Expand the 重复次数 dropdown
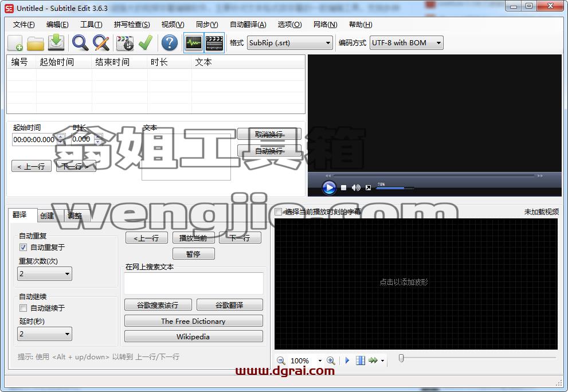This screenshot has height=392, width=568. coord(45,273)
